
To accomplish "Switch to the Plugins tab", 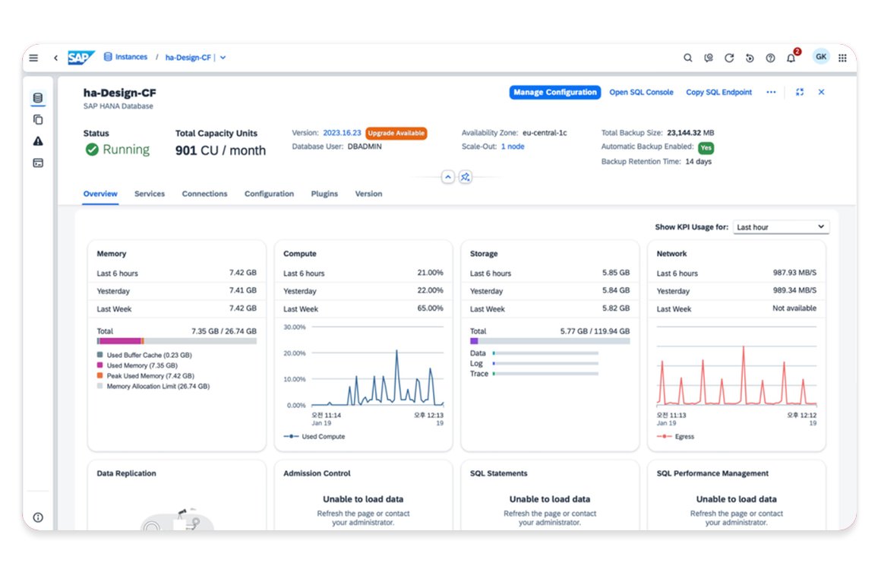I will click(324, 194).
